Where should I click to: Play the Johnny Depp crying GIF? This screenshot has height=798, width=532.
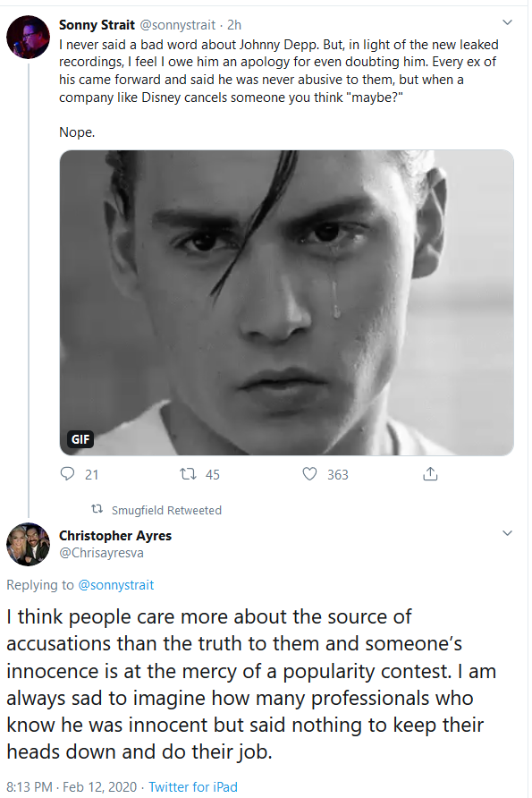pyautogui.click(x=286, y=302)
